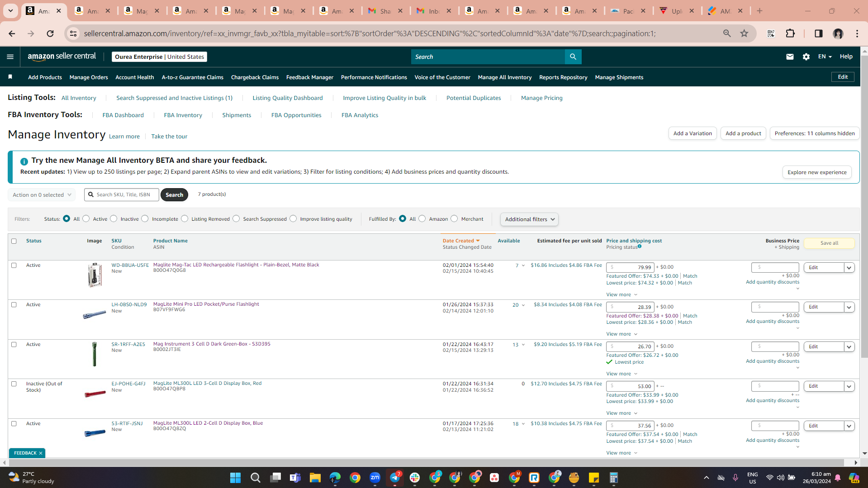Click the bookmark flag icon in navigation bar
Screen dimensions: 868x488
pos(10,77)
